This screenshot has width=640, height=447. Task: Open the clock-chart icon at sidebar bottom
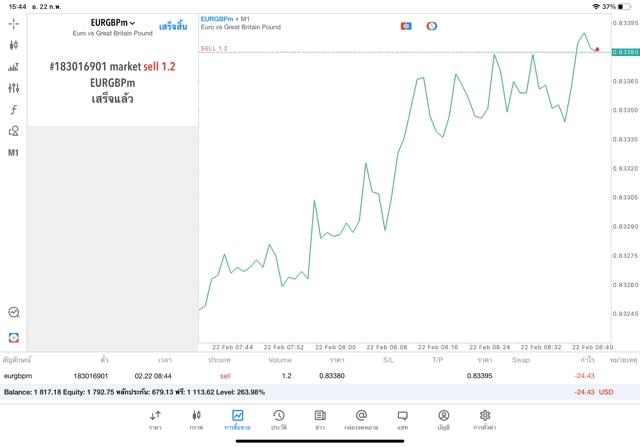[13, 313]
